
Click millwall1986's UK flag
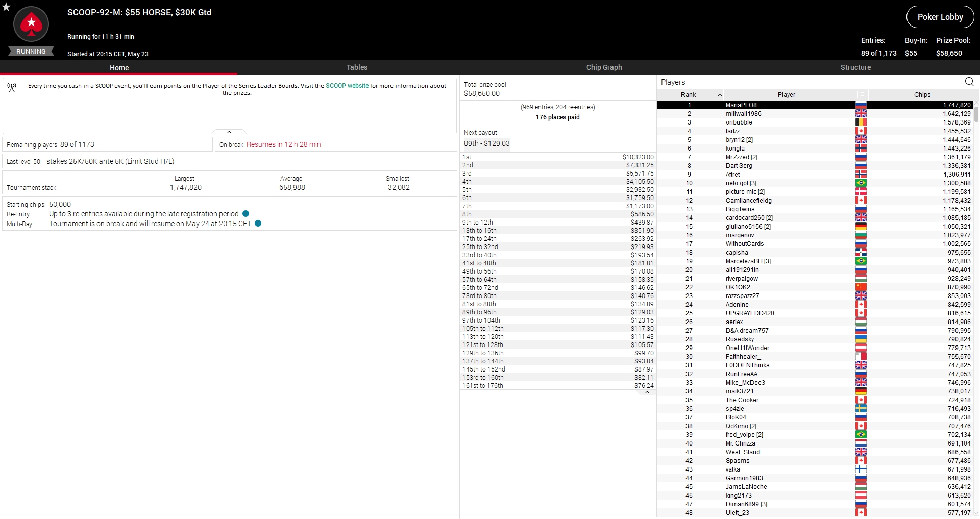861,114
